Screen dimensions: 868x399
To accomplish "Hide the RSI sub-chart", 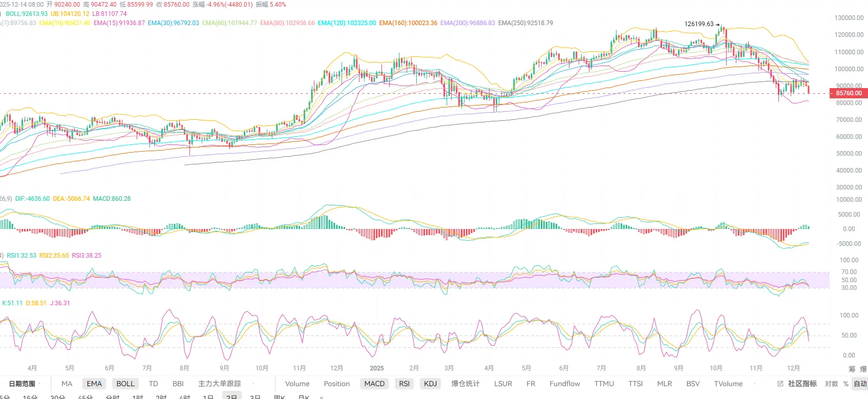I will (405, 384).
